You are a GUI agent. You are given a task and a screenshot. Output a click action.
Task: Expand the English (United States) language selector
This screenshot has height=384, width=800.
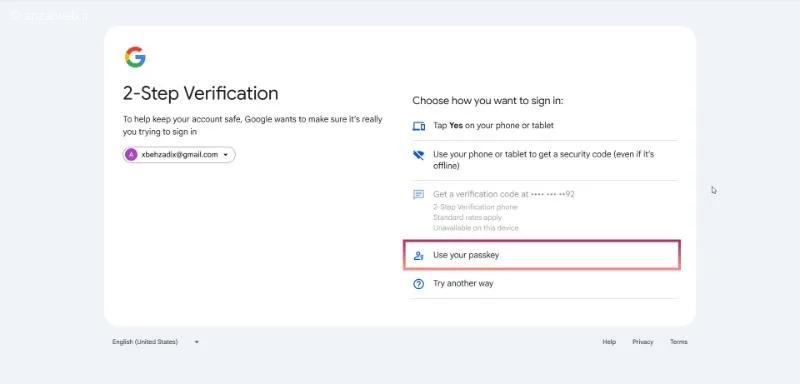click(x=156, y=342)
